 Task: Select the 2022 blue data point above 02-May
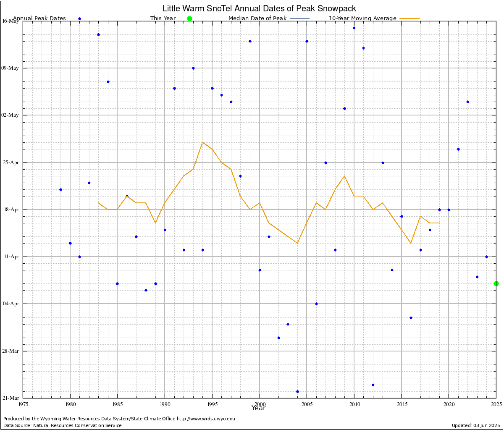(467, 102)
